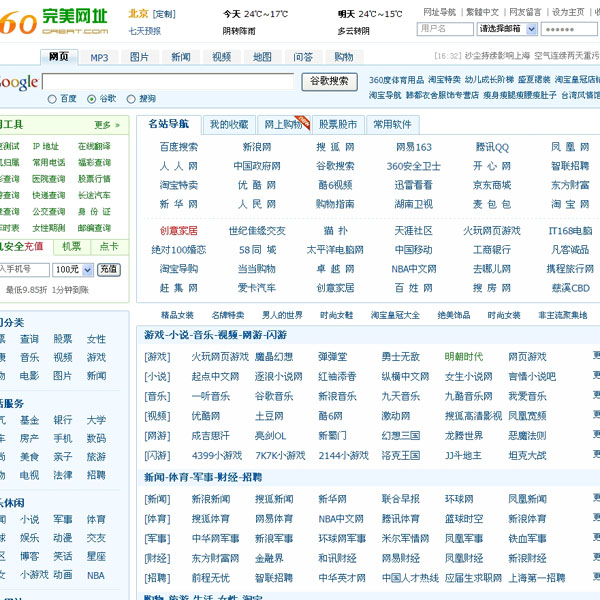Click the [定制] city customize link
Viewport: 600px width, 600px height.
pyautogui.click(x=164, y=14)
